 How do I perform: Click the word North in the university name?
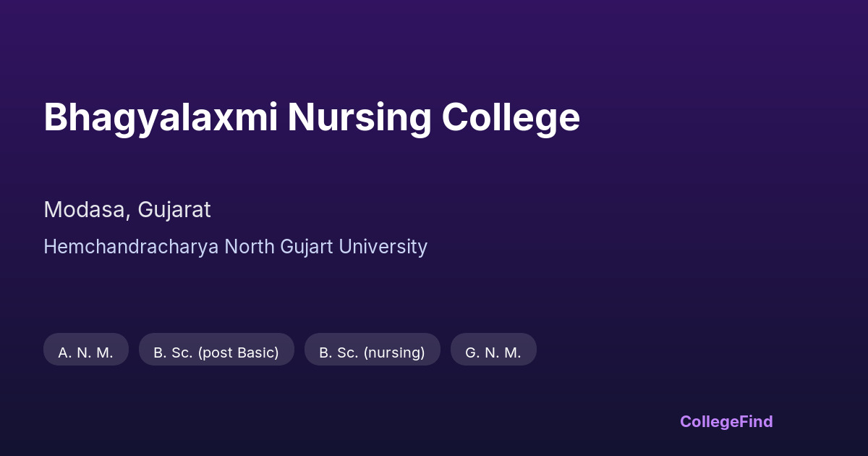pos(249,247)
